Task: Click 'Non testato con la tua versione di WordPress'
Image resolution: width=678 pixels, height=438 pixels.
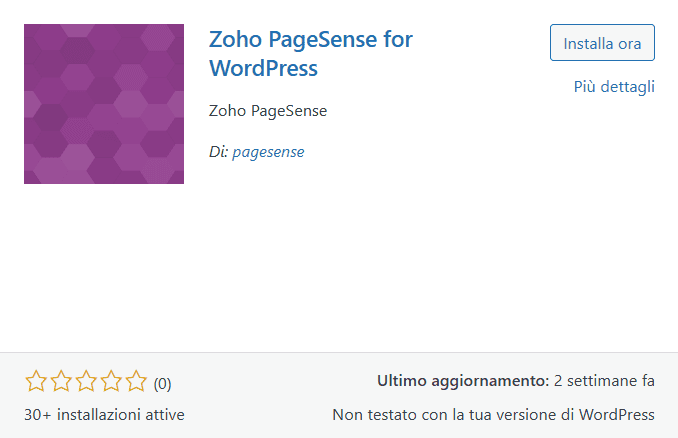Action: coord(493,415)
